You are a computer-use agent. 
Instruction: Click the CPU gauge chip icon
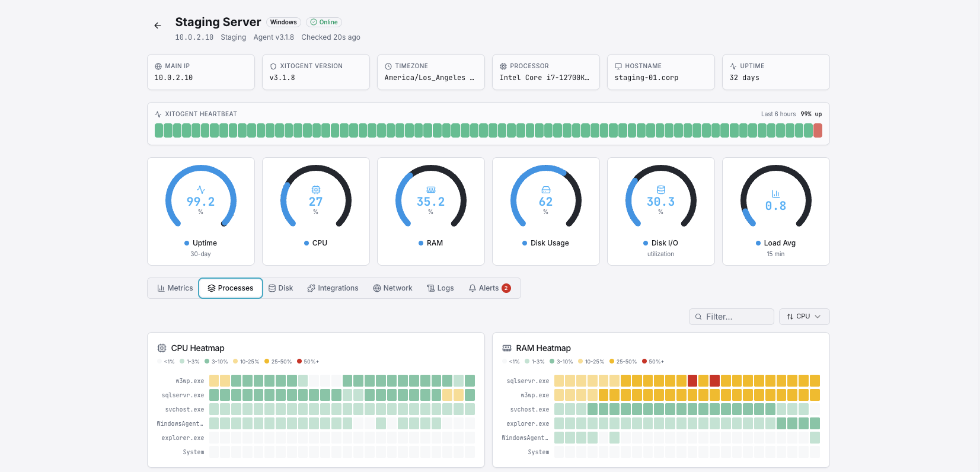coord(316,190)
